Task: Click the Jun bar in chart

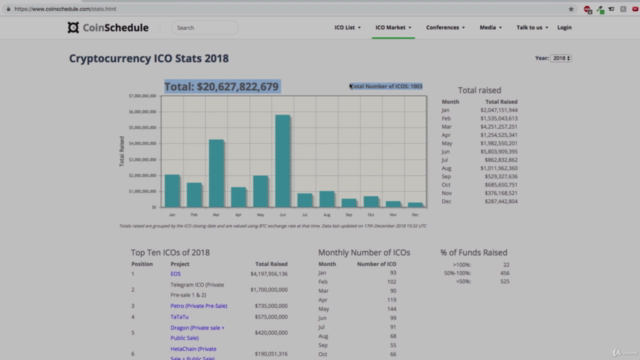Action: click(x=283, y=161)
